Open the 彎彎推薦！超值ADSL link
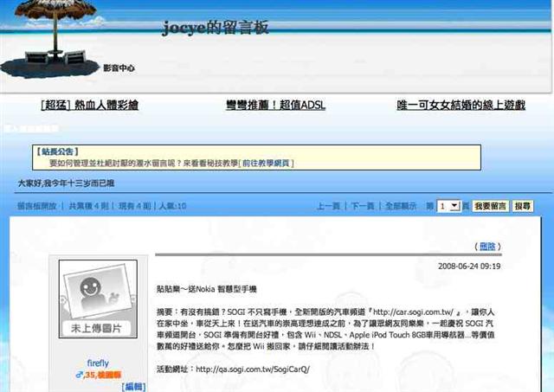 click(275, 105)
